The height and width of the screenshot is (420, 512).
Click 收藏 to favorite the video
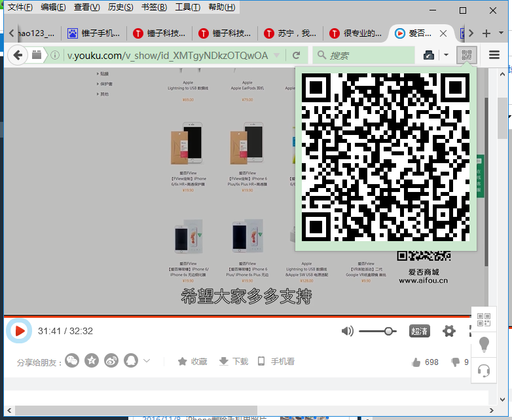click(x=192, y=362)
